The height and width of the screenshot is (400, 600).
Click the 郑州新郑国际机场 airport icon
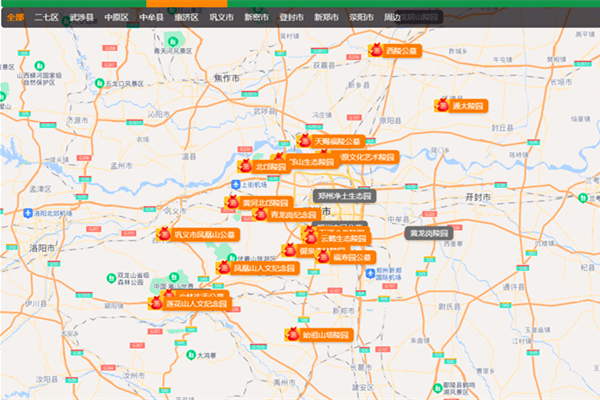click(x=370, y=273)
